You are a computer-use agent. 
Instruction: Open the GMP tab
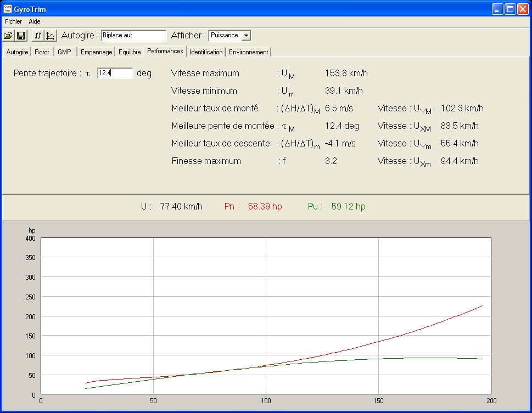pyautogui.click(x=64, y=52)
